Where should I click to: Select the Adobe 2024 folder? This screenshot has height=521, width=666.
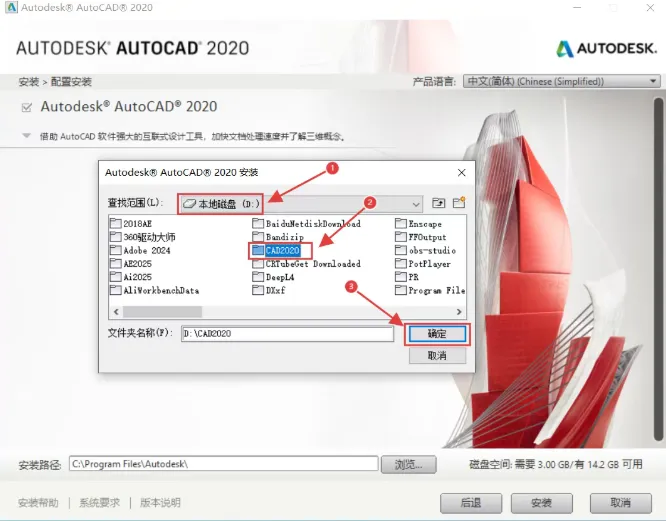pos(140,250)
